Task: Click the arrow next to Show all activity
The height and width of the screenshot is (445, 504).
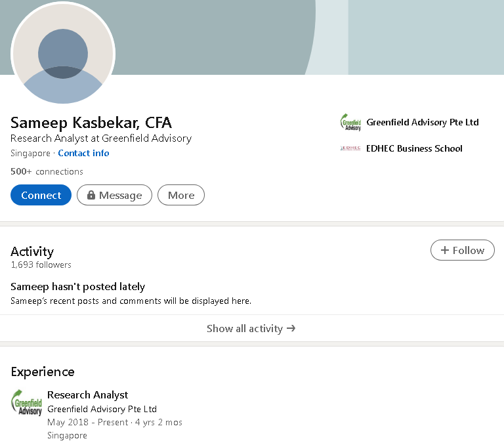Action: tap(291, 328)
